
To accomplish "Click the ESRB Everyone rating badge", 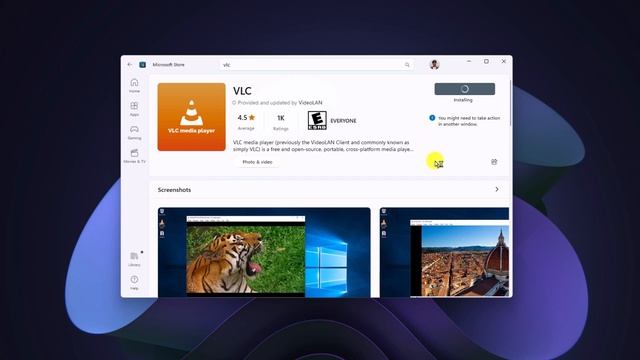I will 317,120.
